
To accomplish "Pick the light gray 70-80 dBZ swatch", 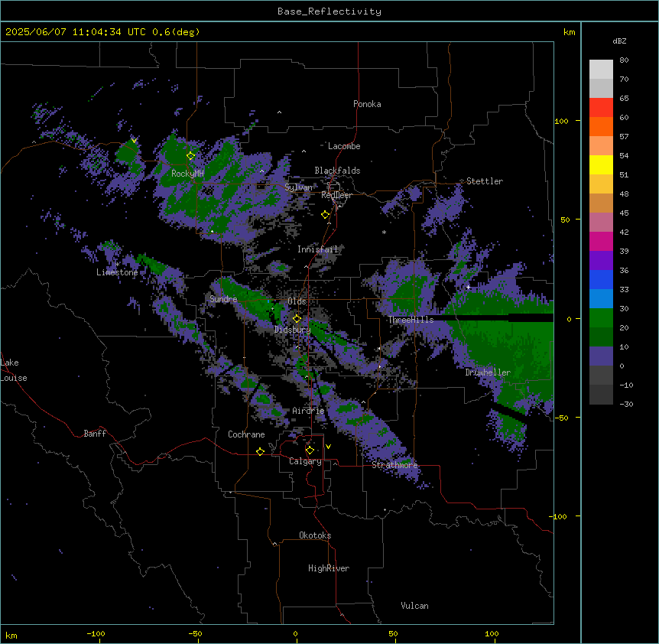I will [601, 70].
